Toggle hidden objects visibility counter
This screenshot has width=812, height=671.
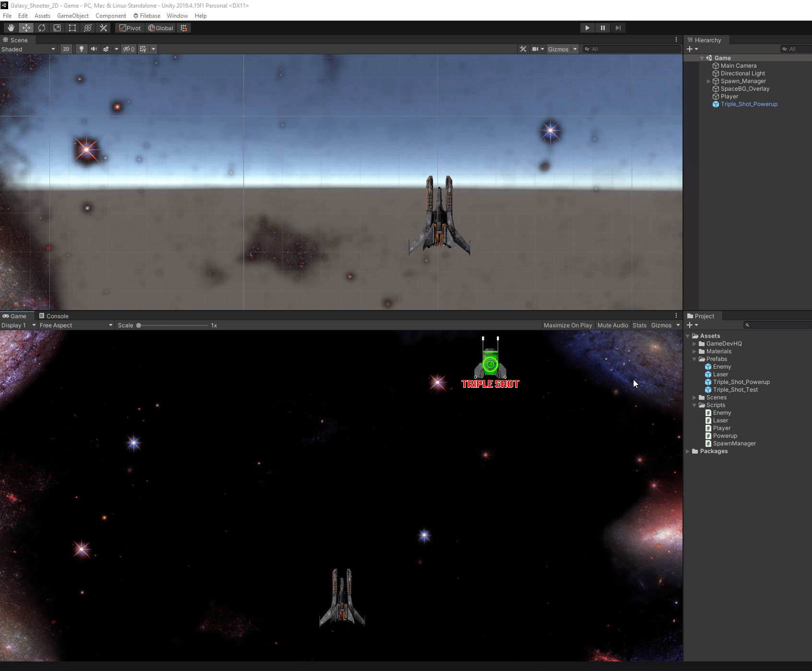pyautogui.click(x=129, y=49)
